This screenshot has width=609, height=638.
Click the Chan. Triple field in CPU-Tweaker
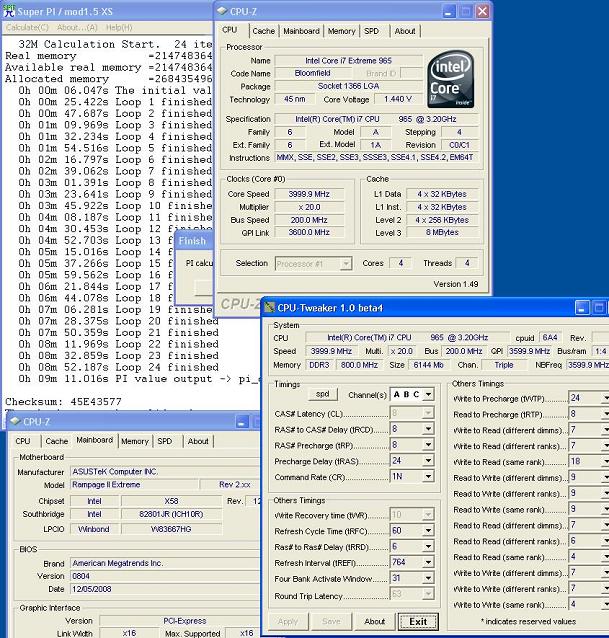pyautogui.click(x=504, y=365)
